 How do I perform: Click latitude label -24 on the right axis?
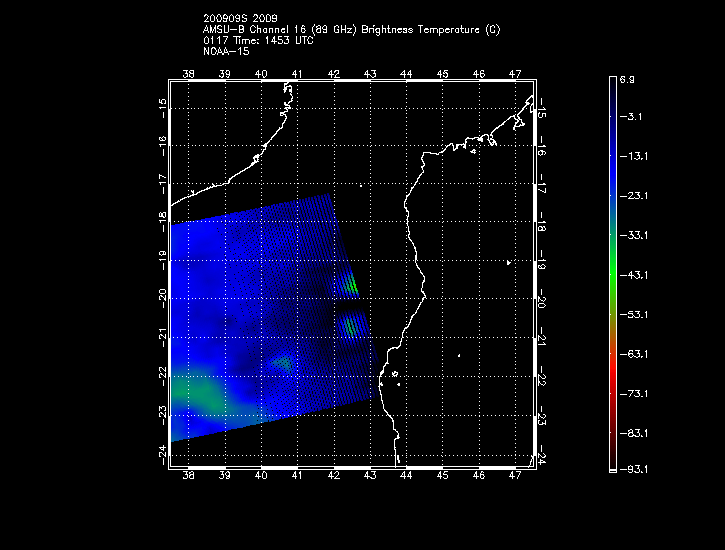coord(544,459)
